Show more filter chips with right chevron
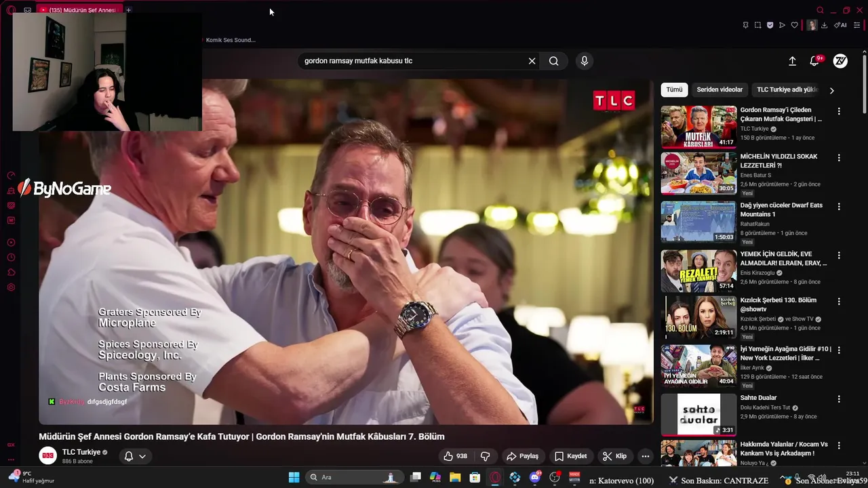This screenshot has height=488, width=868. click(832, 90)
